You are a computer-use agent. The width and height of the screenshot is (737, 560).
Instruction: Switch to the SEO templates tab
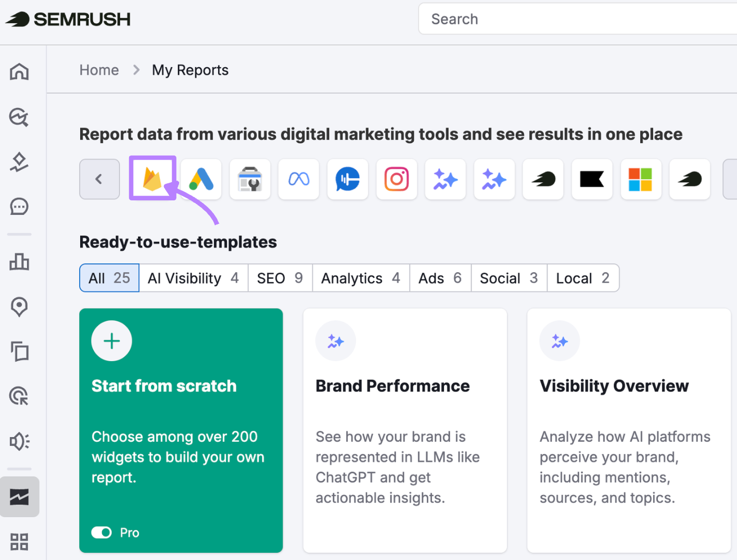(x=280, y=278)
